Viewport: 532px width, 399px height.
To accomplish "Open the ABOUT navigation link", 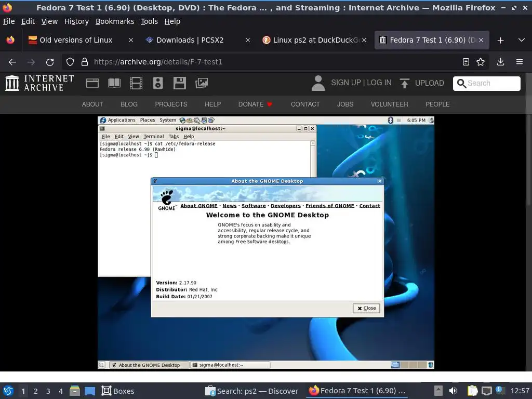I will click(92, 104).
